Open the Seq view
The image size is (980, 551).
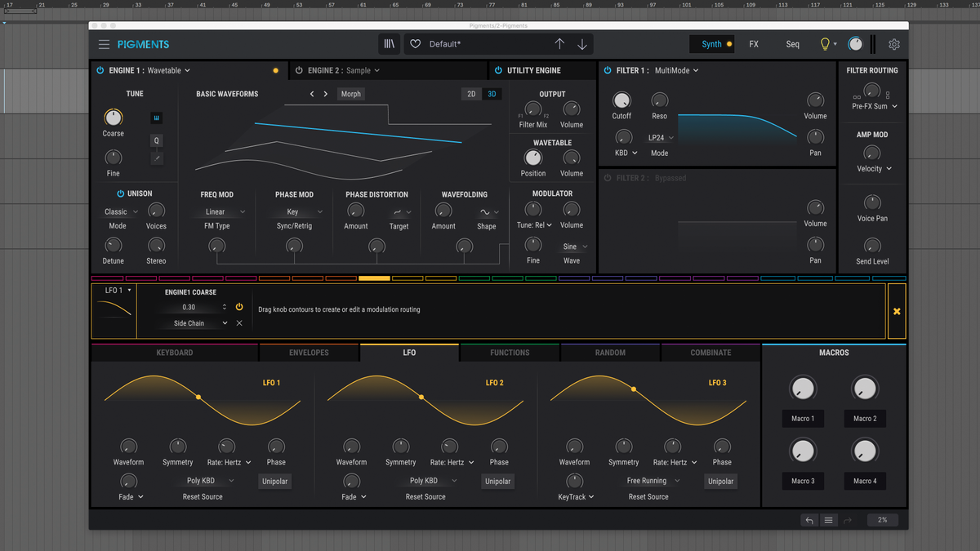(792, 43)
